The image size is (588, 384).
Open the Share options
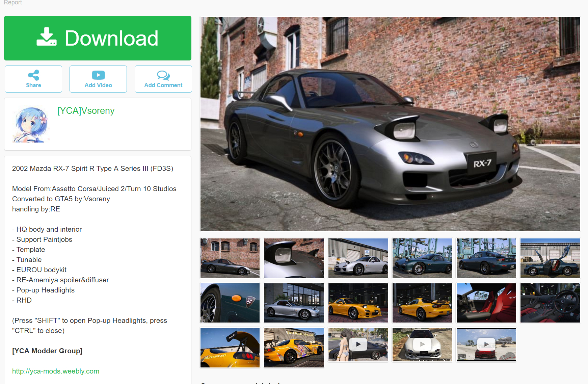coord(33,79)
